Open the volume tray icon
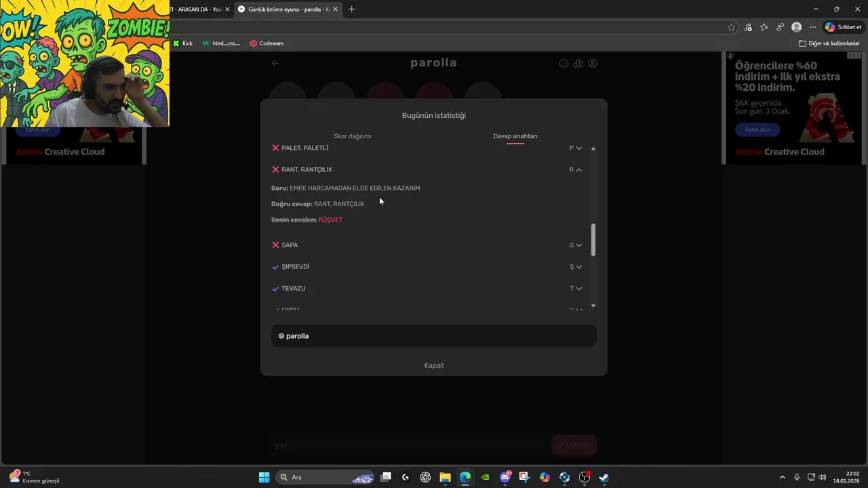 click(823, 477)
